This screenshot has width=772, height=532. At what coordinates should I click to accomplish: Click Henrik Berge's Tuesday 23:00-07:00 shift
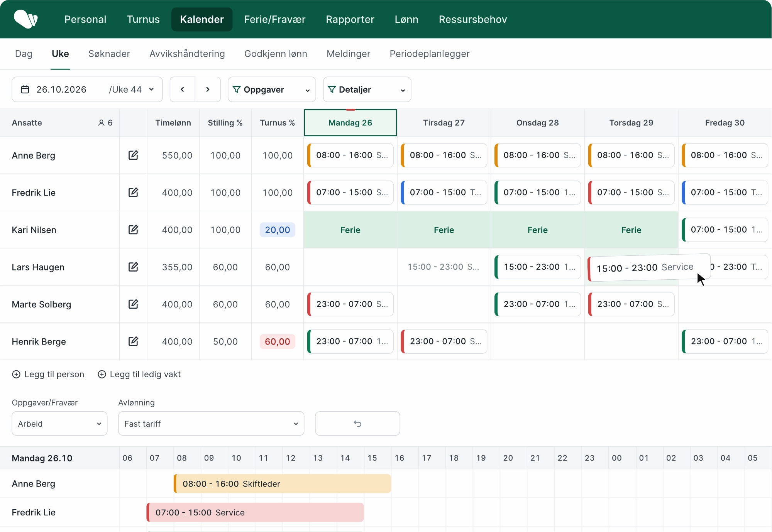(444, 341)
